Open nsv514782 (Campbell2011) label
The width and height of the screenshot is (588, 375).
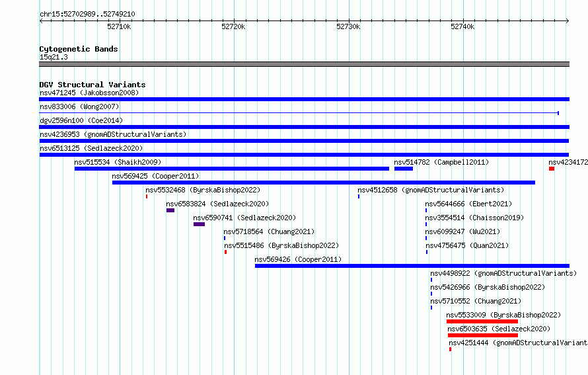point(441,162)
